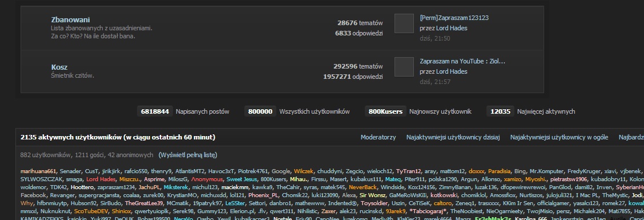Open user TyTran12 profile

[409, 171]
